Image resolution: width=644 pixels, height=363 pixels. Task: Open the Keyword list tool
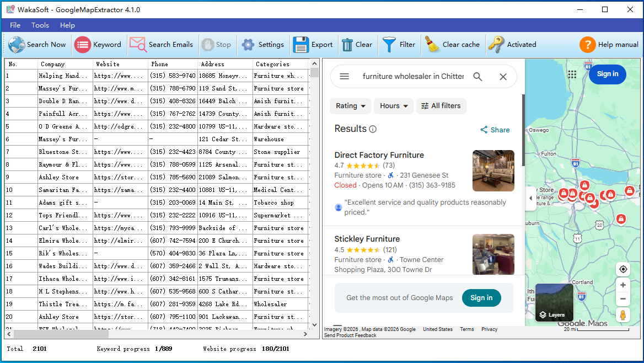point(83,45)
